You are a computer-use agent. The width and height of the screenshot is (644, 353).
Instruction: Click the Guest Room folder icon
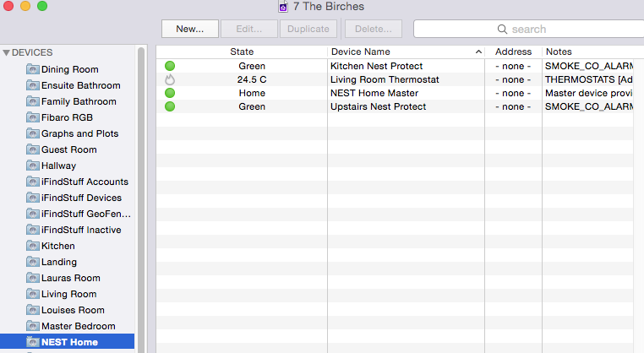33,149
